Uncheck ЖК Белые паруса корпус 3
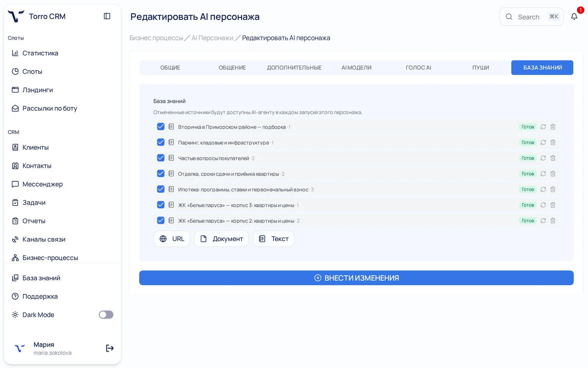The height and width of the screenshot is (368, 588). 161,205
